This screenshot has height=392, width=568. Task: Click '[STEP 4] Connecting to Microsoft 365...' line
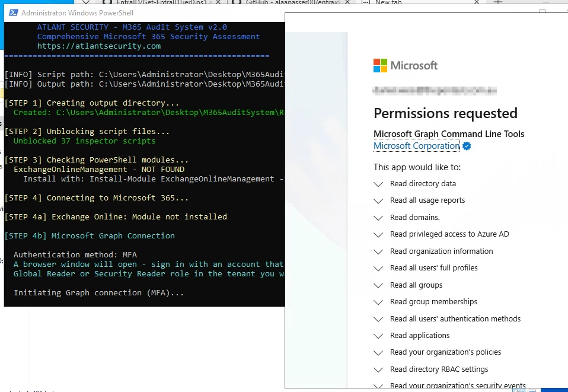[x=97, y=198]
